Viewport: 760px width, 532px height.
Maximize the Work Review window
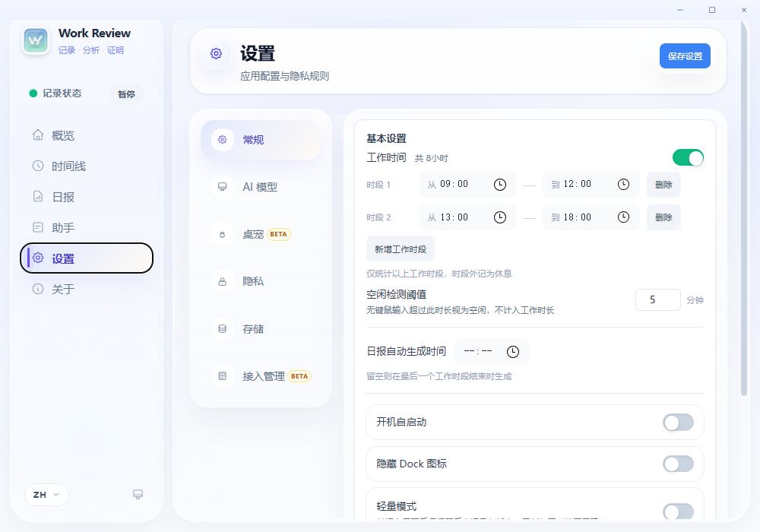pyautogui.click(x=712, y=10)
